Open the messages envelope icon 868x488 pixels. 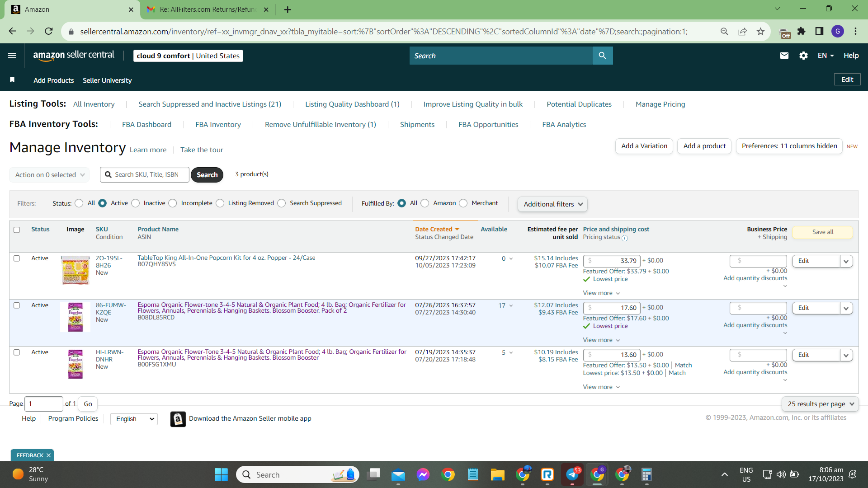point(784,56)
